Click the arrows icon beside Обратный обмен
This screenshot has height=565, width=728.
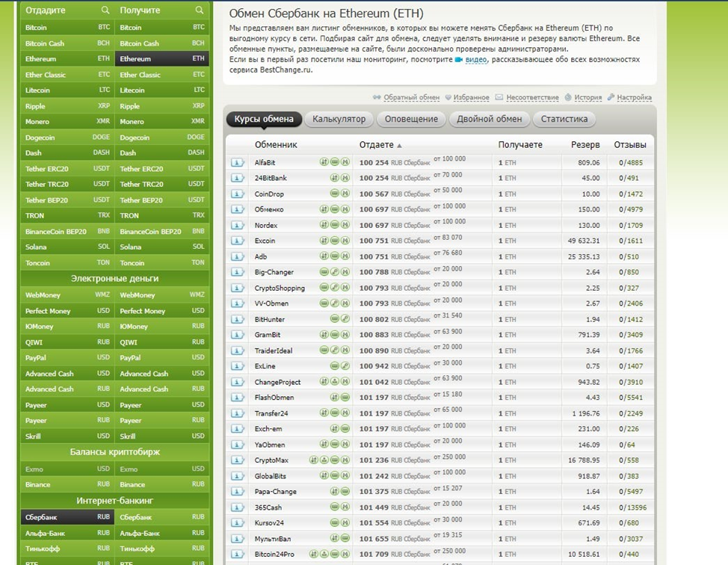[377, 97]
